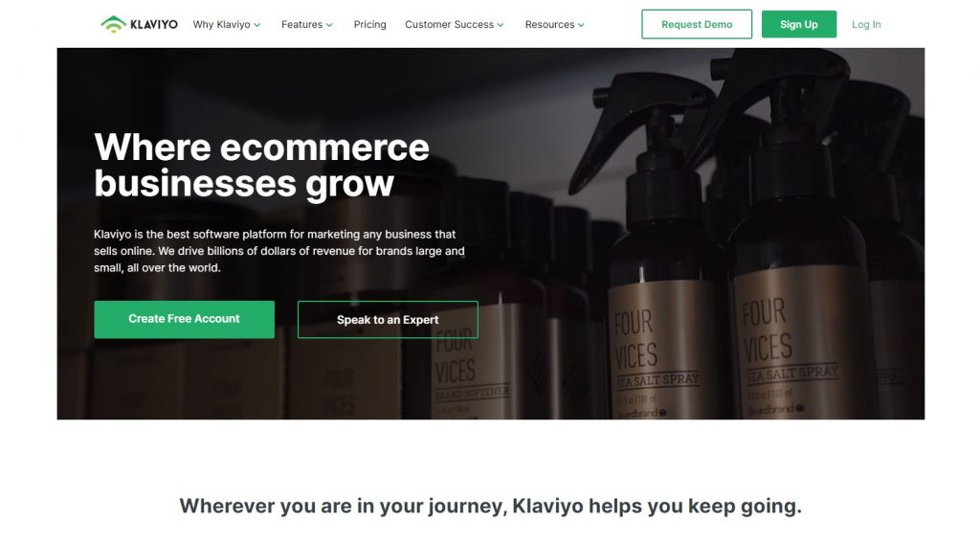The image size is (980, 545).
Task: Expand the Features chevron arrow
Action: pos(329,25)
